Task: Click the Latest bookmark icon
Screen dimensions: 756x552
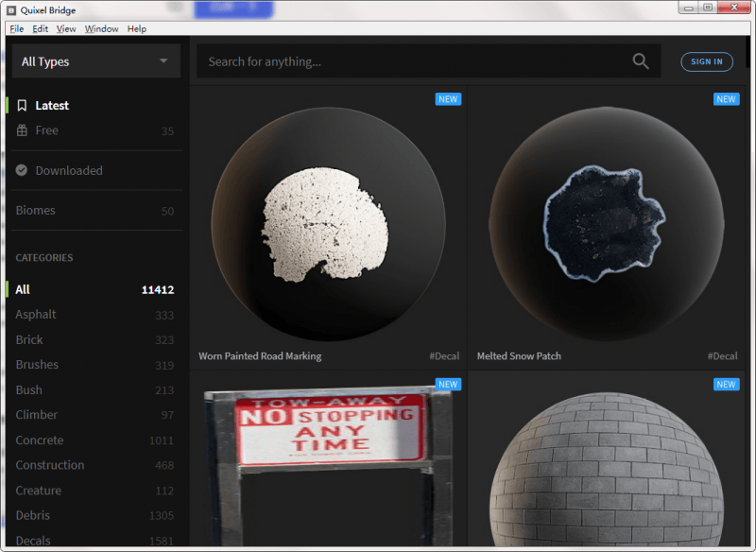Action: (x=22, y=106)
